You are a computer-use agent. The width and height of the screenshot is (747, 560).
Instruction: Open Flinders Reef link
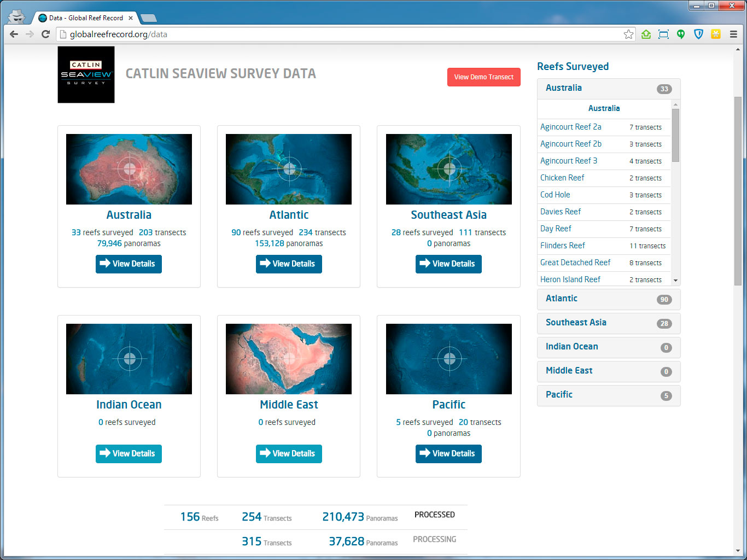click(x=563, y=246)
